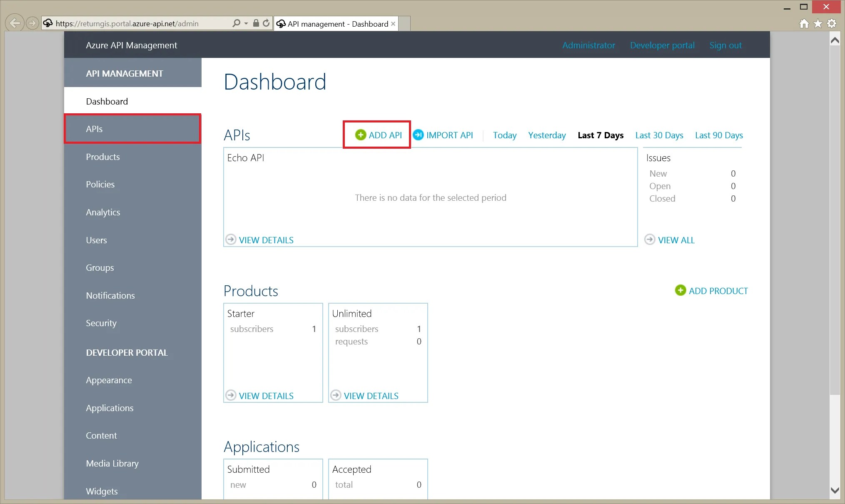Click the IMPORT API link

tap(450, 135)
